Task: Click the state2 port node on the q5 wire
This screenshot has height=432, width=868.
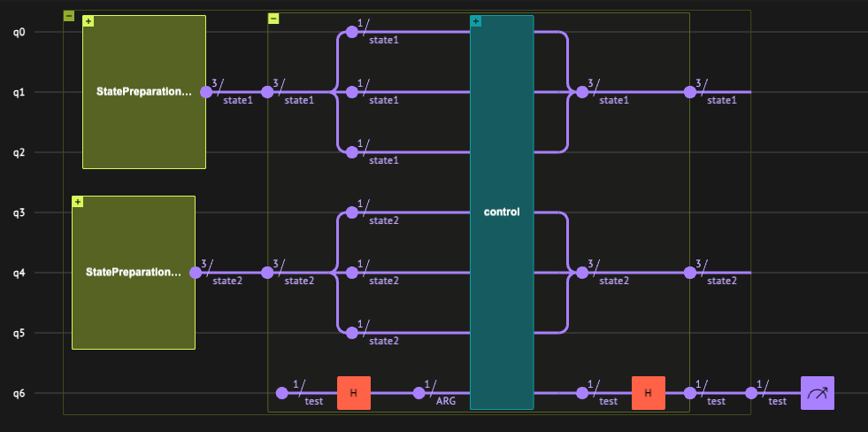Action: click(352, 333)
